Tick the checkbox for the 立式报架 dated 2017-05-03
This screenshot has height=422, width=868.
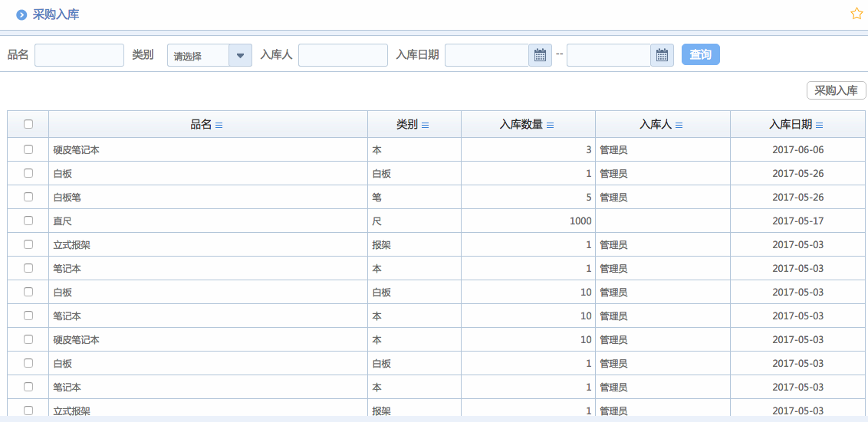click(28, 244)
